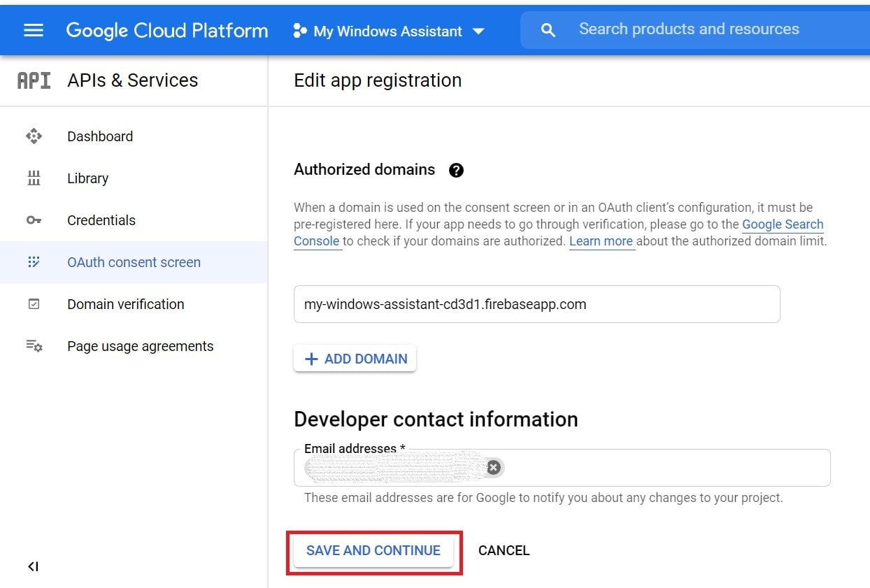Click the plus icon in ADD DOMAIN
The height and width of the screenshot is (588, 870).
pyautogui.click(x=312, y=359)
